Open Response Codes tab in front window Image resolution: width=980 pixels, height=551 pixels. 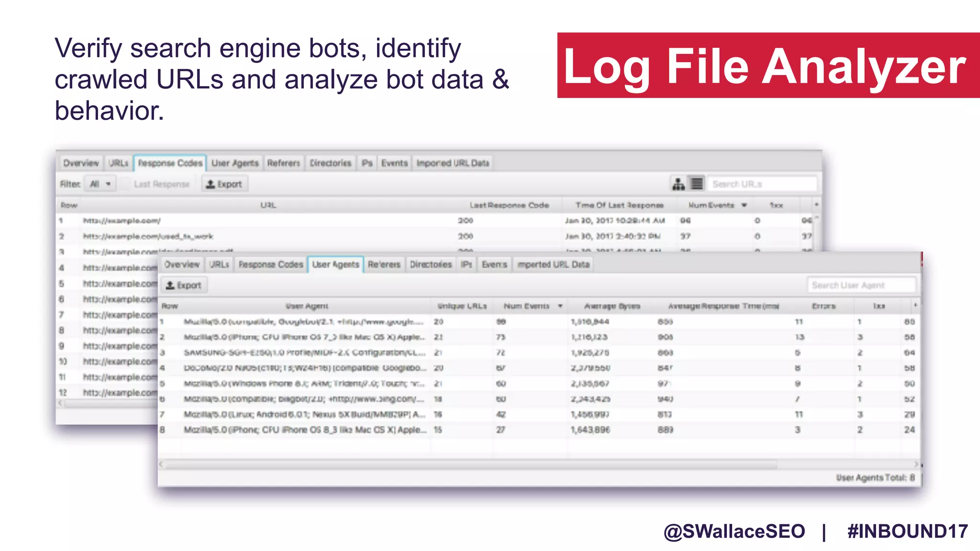(x=271, y=264)
